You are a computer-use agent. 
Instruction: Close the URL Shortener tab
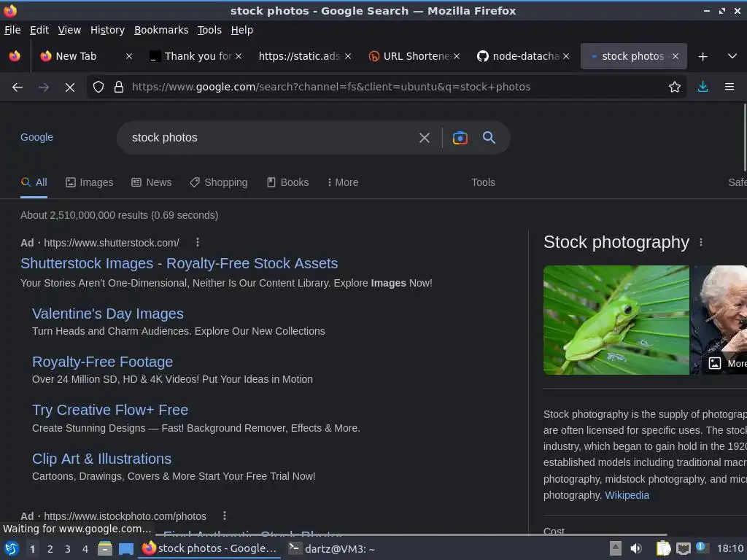tap(457, 56)
